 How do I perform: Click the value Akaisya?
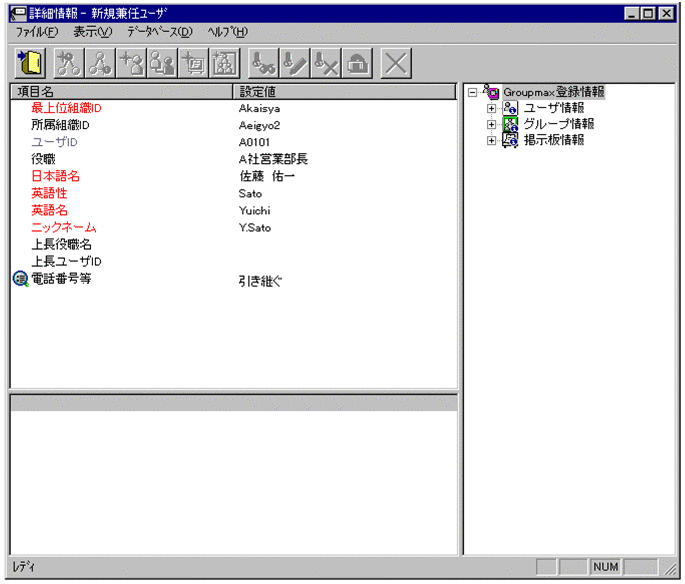coord(259,108)
